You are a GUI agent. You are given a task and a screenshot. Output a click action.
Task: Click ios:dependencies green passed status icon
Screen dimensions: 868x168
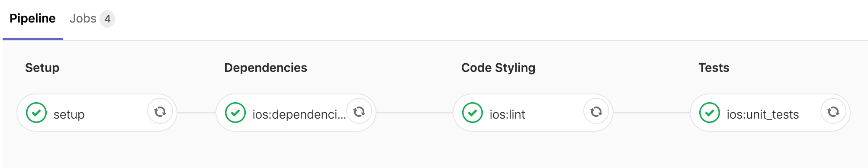pos(235,113)
